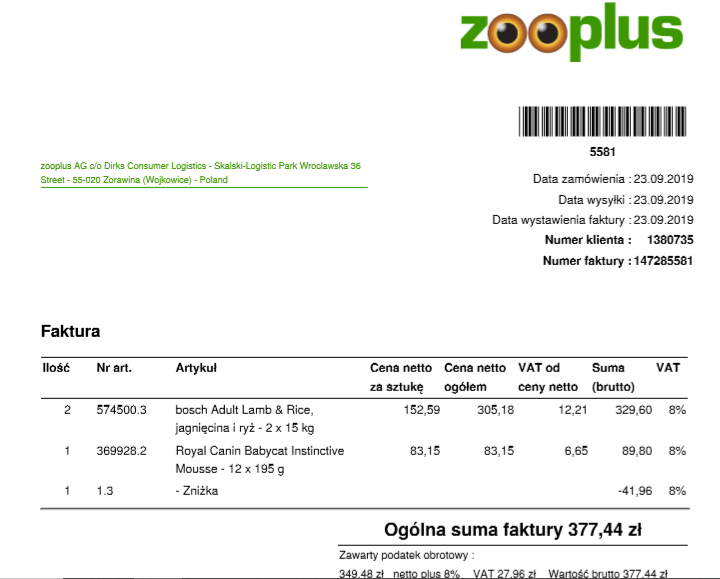720x579 pixels.
Task: Click the VAT od ceny netto header
Action: (x=548, y=377)
